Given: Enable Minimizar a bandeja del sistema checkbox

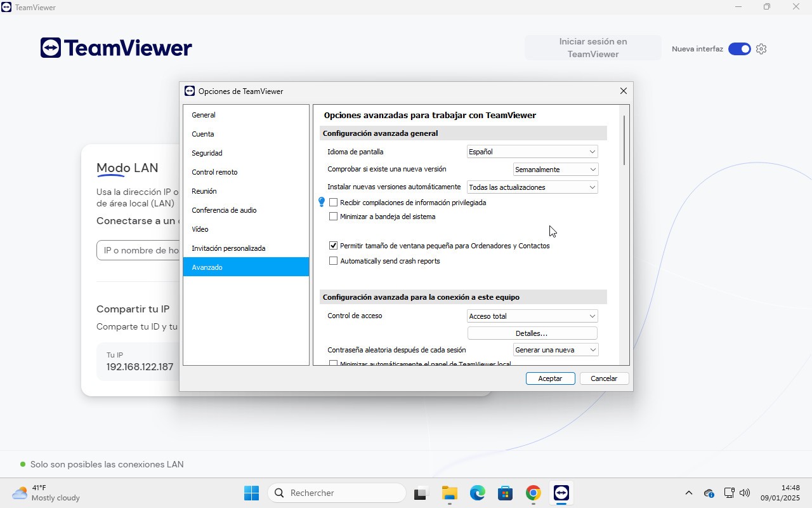Looking at the screenshot, I should (x=333, y=217).
